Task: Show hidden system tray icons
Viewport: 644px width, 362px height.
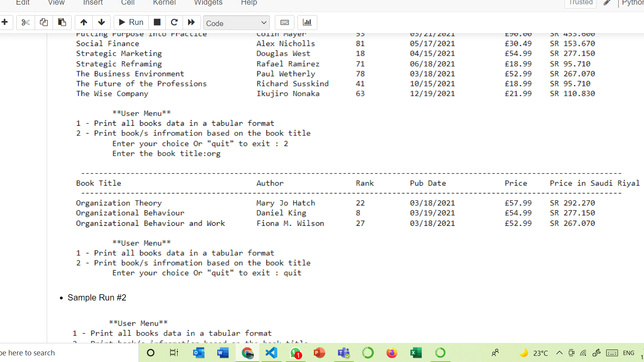Action: tap(560, 353)
